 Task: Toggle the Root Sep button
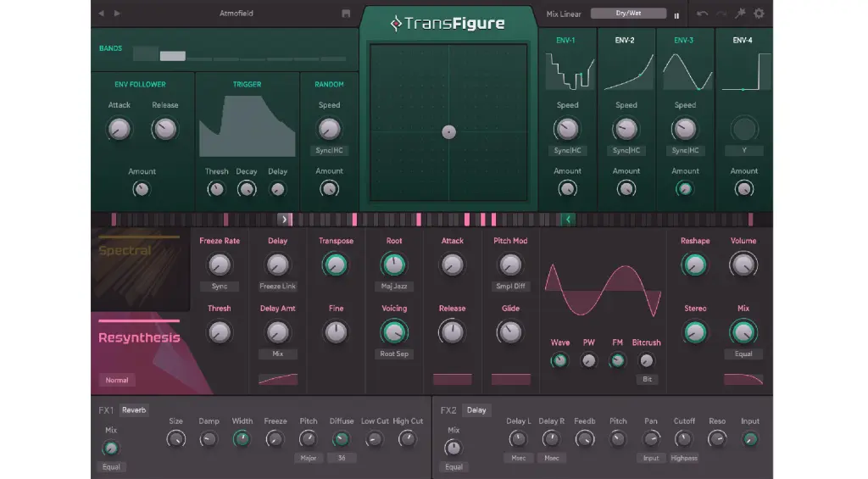coord(393,354)
